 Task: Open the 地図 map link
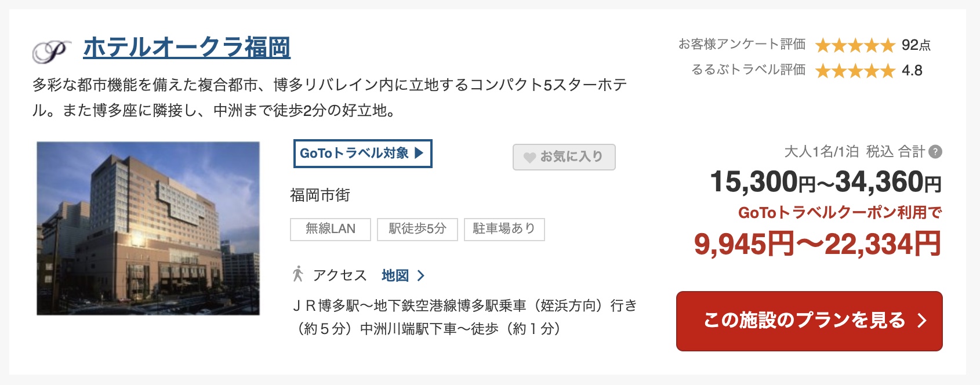tap(395, 276)
